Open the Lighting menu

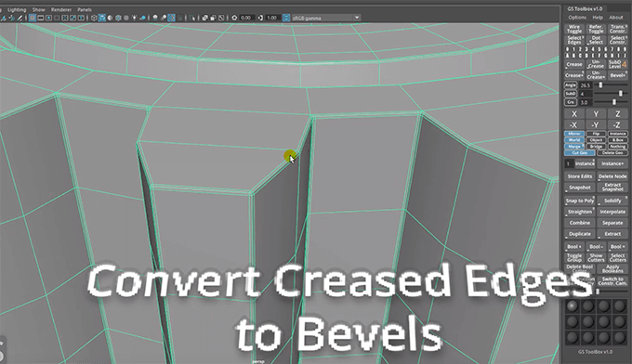click(17, 9)
